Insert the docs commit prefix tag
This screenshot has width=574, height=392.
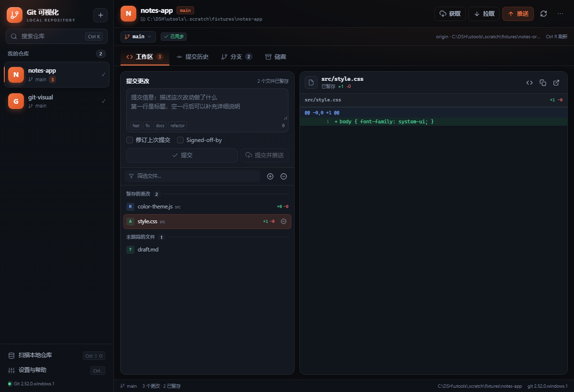click(160, 126)
